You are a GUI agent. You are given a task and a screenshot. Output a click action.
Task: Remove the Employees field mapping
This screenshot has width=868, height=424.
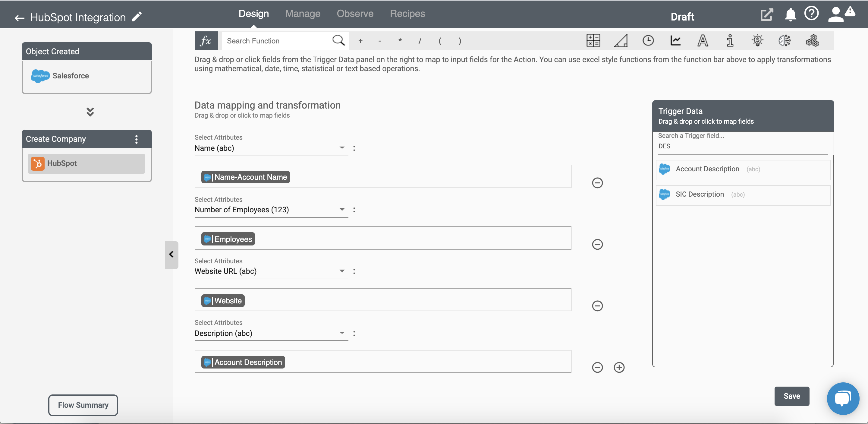click(597, 244)
